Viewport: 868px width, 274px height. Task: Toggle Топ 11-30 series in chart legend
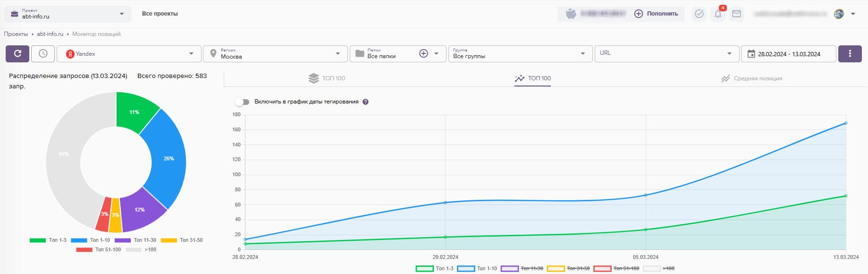tap(522, 268)
